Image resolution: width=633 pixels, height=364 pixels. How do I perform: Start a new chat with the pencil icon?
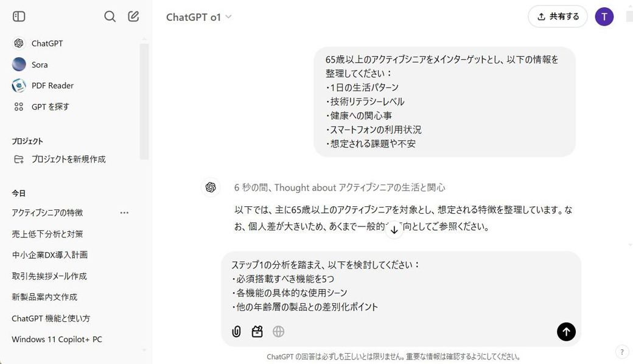134,16
